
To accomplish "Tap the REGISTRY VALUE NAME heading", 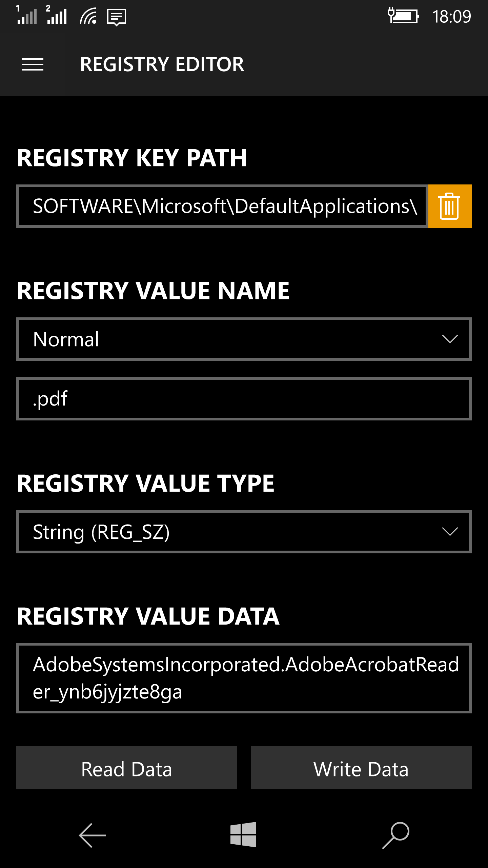I will coord(153,291).
